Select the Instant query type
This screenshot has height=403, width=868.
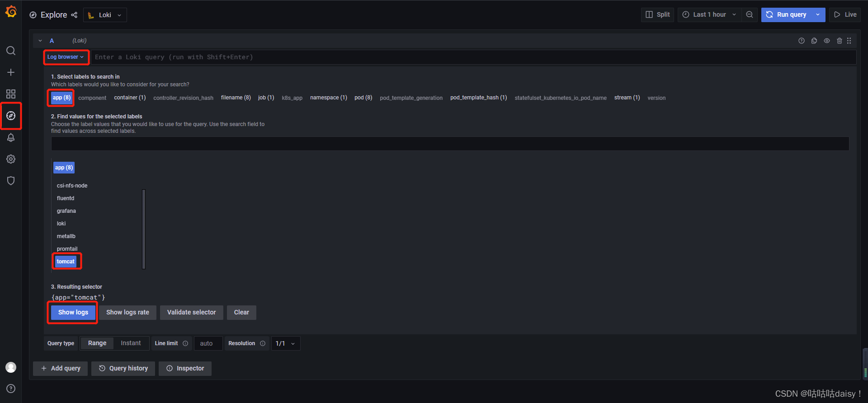pyautogui.click(x=131, y=343)
